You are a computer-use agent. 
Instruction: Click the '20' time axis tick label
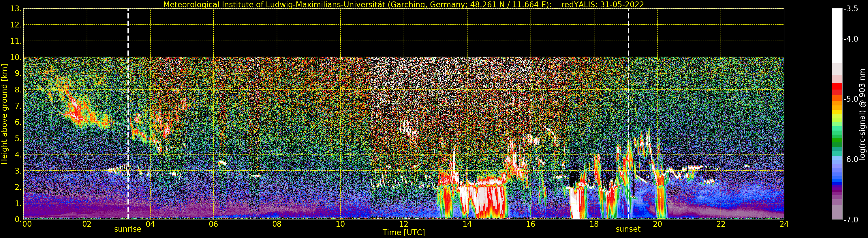click(x=657, y=224)
